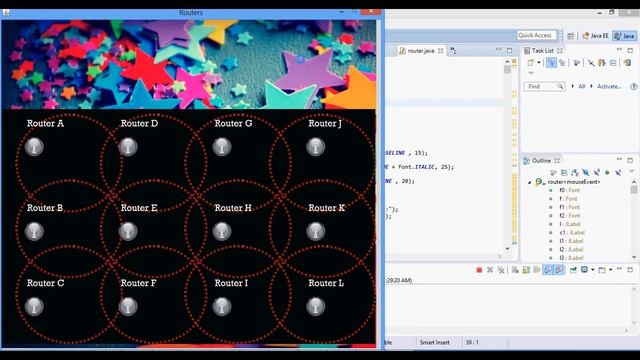Click the star banner in Routers window
This screenshot has width=640, height=360.
coord(189,64)
